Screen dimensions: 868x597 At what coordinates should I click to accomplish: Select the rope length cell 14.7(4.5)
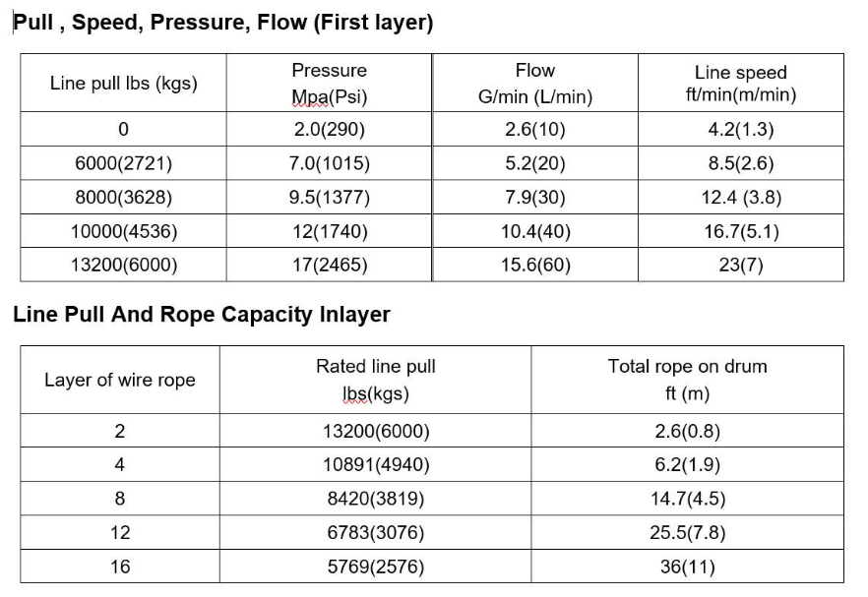pyautogui.click(x=687, y=499)
